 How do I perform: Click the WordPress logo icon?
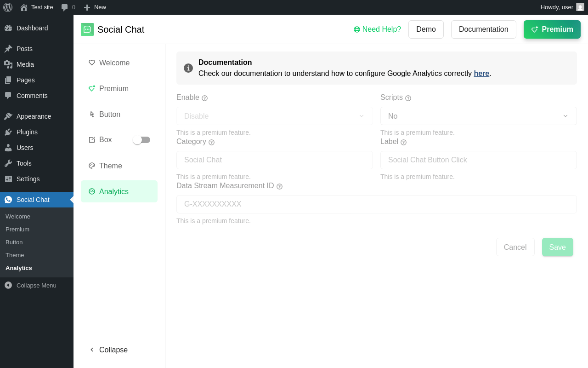(x=8, y=7)
